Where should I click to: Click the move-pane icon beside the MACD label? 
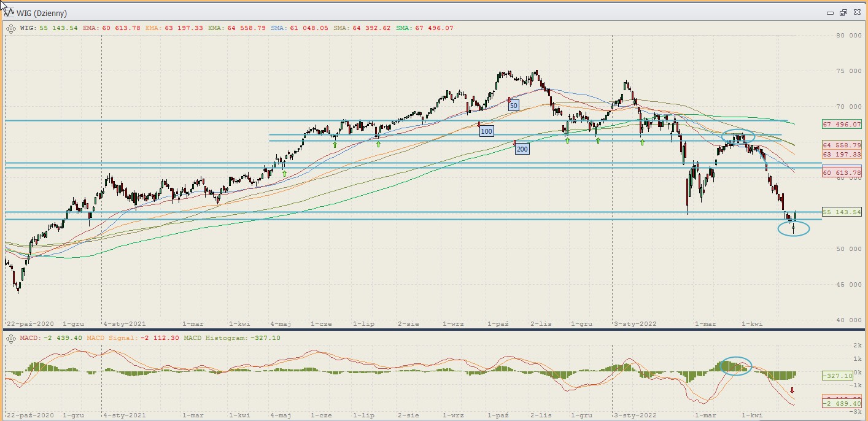pyautogui.click(x=11, y=338)
